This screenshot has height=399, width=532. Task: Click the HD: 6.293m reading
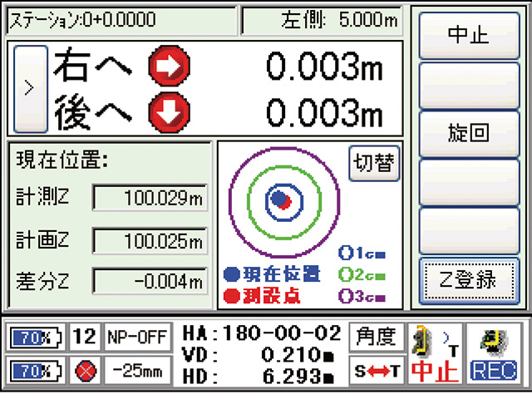click(259, 377)
